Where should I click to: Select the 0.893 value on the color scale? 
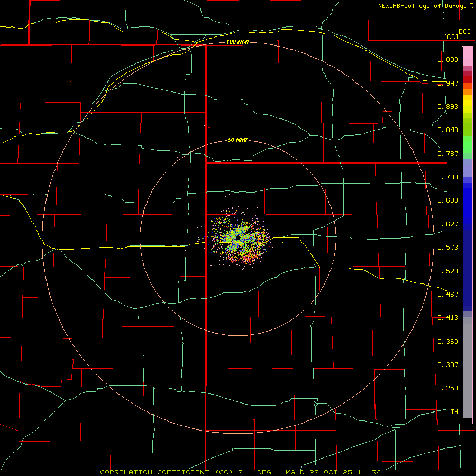[x=448, y=106]
